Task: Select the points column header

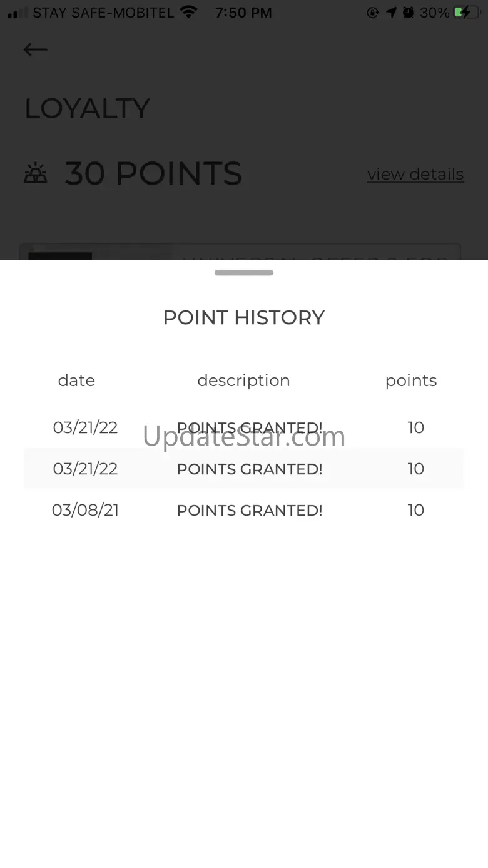Action: tap(411, 380)
